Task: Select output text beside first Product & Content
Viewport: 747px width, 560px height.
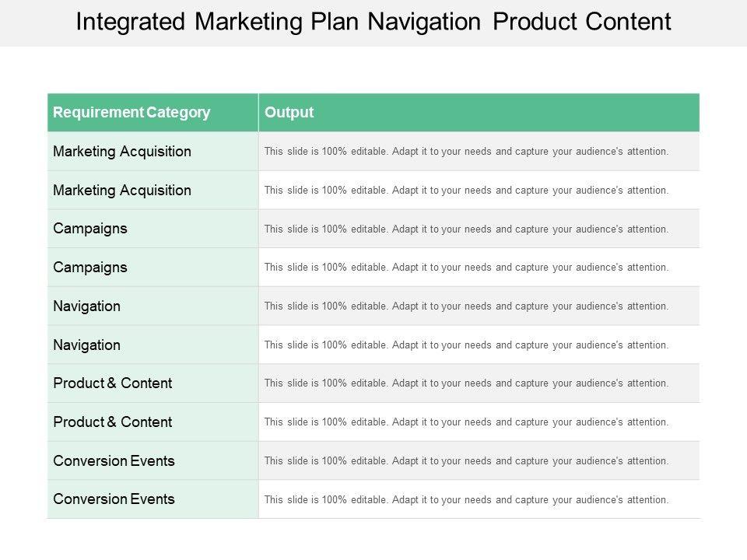Action: [466, 383]
